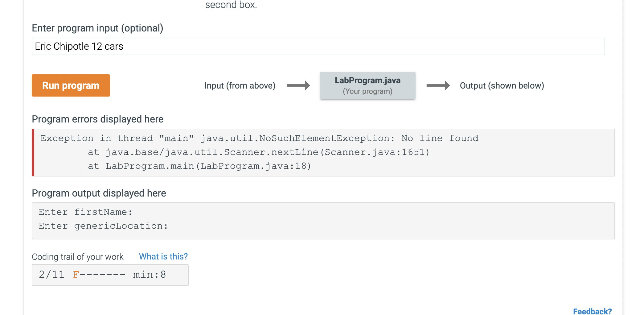
Task: Select the NoSuchElementException error text
Action: pos(259,138)
